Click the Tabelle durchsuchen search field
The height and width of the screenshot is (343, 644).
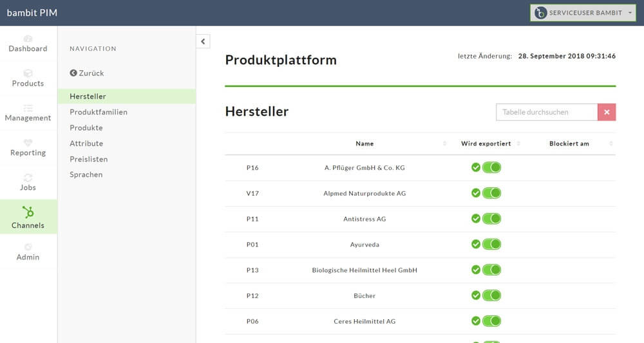point(547,112)
